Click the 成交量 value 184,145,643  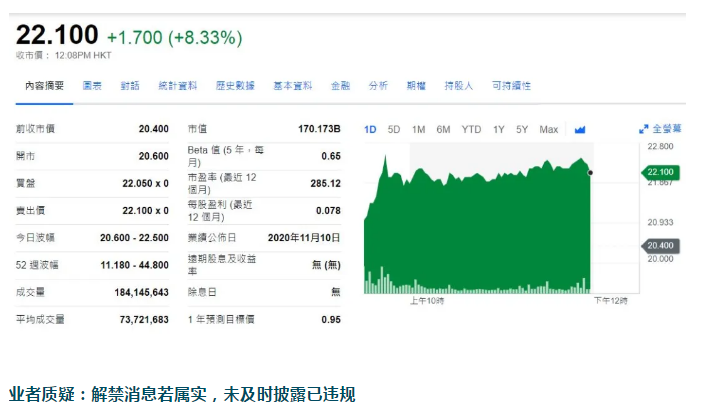141,292
